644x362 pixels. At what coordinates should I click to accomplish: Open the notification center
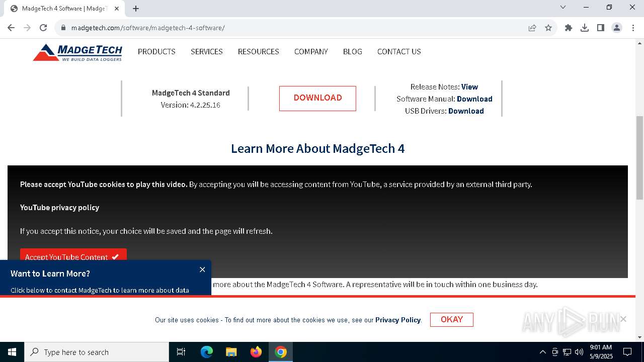coord(627,352)
